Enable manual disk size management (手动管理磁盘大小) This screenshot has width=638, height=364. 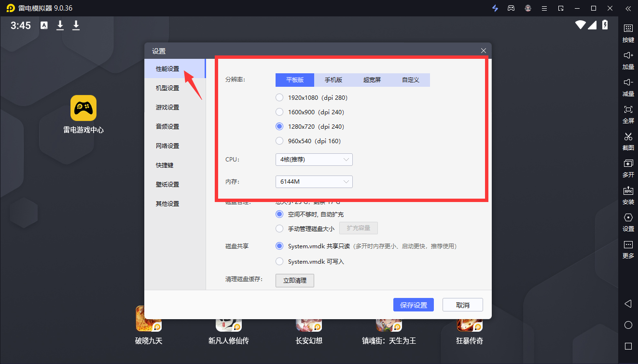[279, 229]
